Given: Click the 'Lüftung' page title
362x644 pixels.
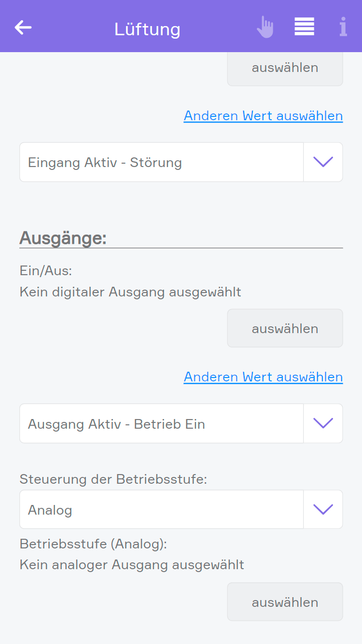Looking at the screenshot, I should (147, 29).
